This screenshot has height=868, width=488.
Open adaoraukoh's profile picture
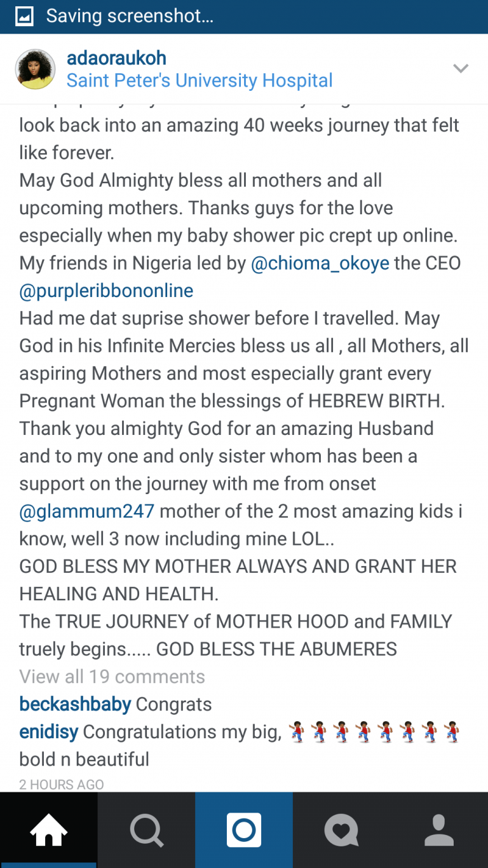point(36,69)
